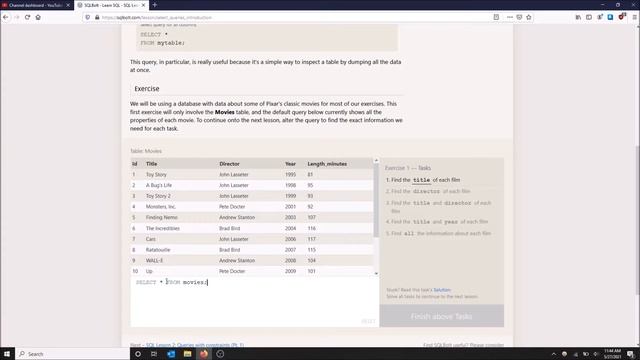Open File Explorer from the taskbar
The height and width of the screenshot is (360, 640).
click(x=187, y=354)
